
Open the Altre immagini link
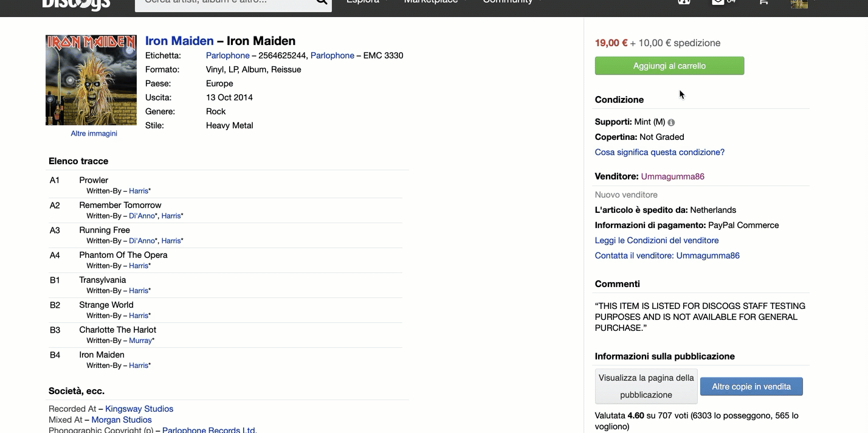coord(94,134)
